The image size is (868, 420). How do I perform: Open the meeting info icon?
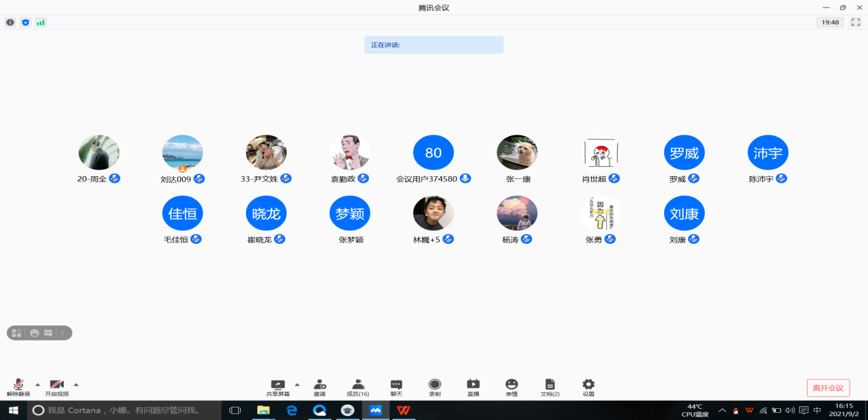[10, 22]
